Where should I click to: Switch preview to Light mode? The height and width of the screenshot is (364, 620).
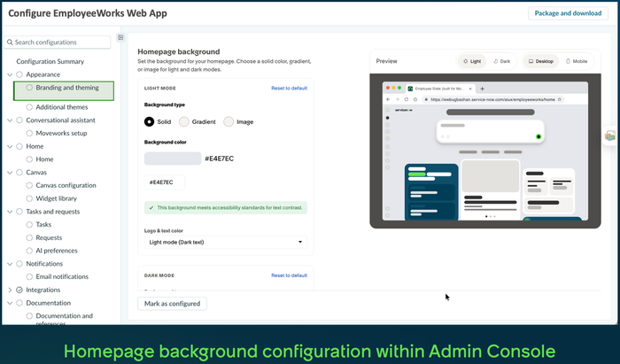pos(472,61)
